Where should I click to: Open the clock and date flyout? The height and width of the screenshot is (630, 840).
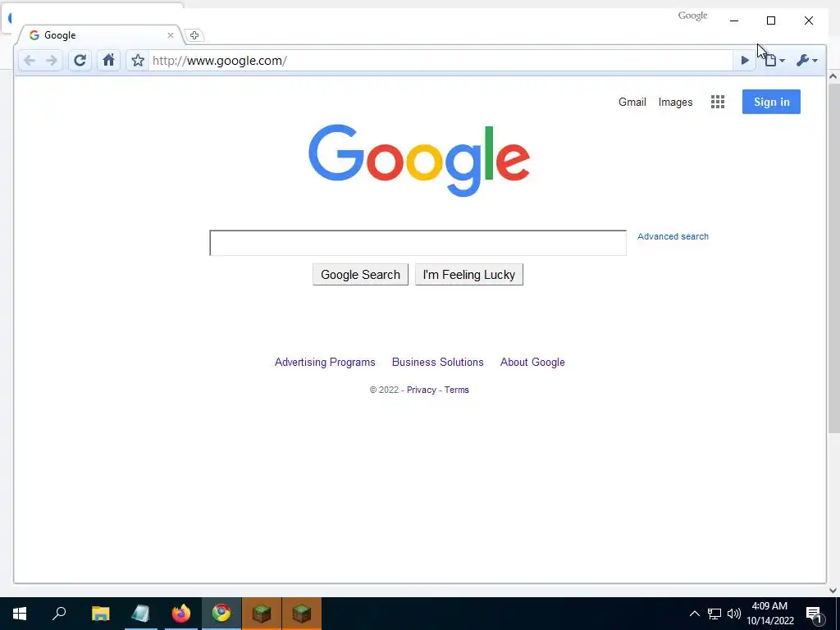tap(769, 614)
